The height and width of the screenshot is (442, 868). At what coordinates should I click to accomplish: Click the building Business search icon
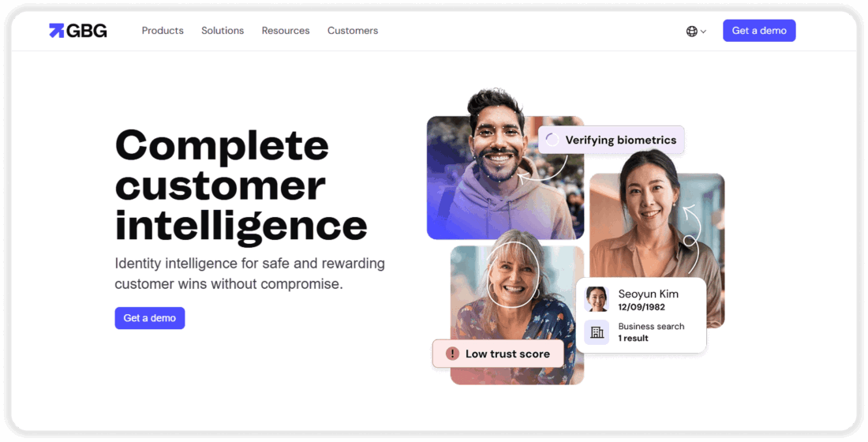tap(597, 331)
